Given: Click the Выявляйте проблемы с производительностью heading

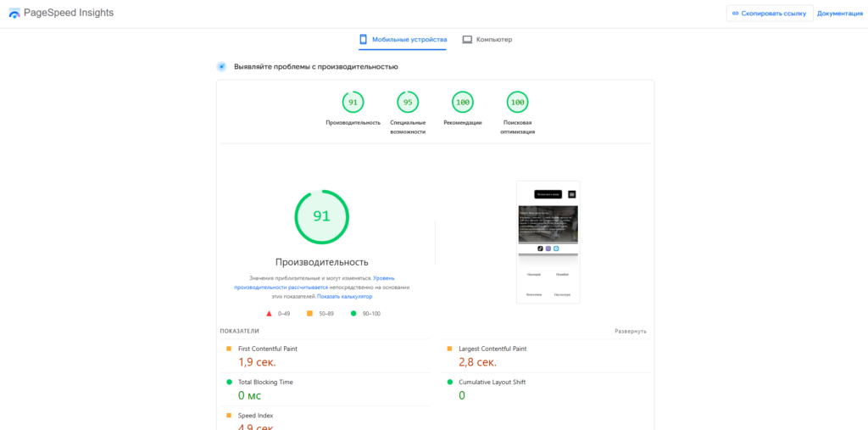Looking at the screenshot, I should tap(316, 66).
